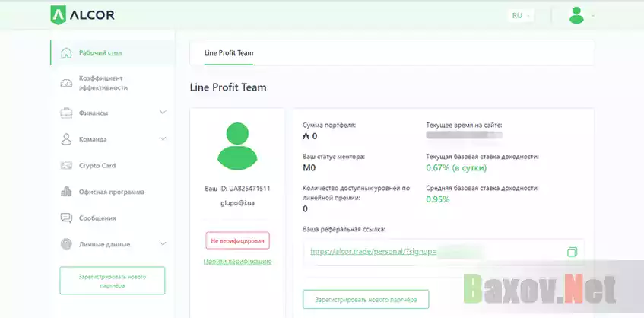Click the home icon for Рабочий стол
Screen dimensions: 644x318
(x=66, y=53)
